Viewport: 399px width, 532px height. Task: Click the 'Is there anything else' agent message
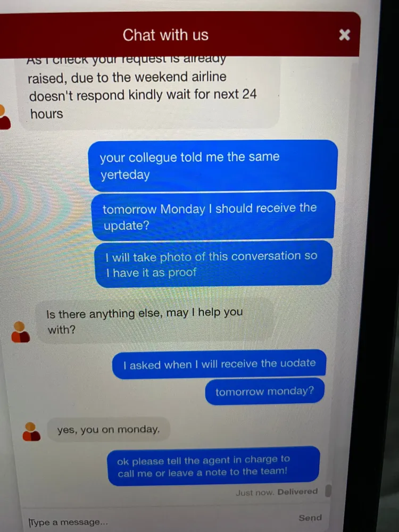154,320
